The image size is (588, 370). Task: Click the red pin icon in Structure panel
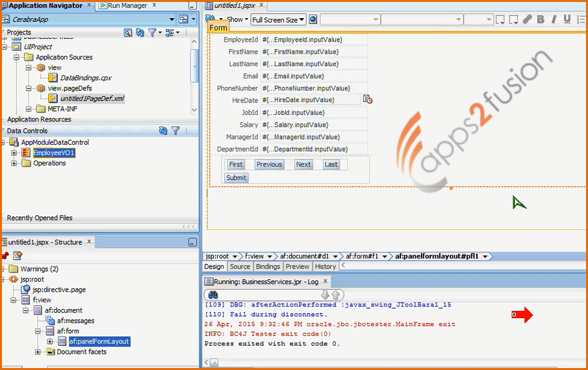tap(5, 256)
